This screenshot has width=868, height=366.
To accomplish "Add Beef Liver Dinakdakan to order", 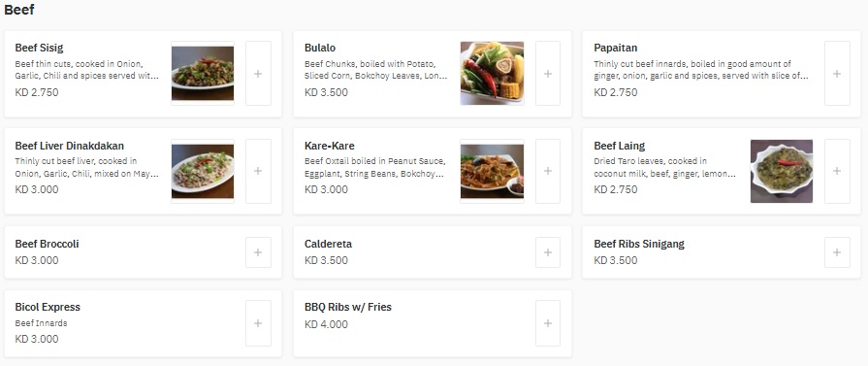I will point(258,171).
